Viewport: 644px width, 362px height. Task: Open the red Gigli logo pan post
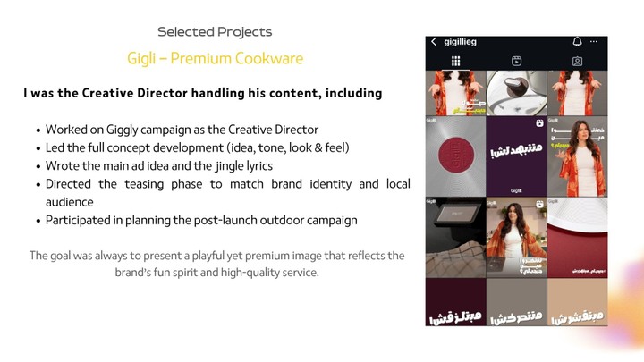(455, 156)
